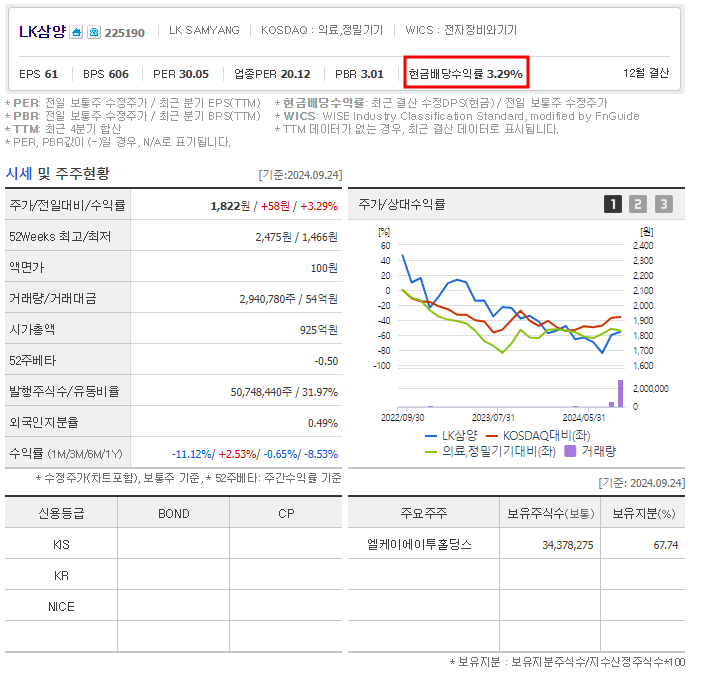Click the 0.49% foreign ownership value
Image resolution: width=701 pixels, height=680 pixels.
323,423
